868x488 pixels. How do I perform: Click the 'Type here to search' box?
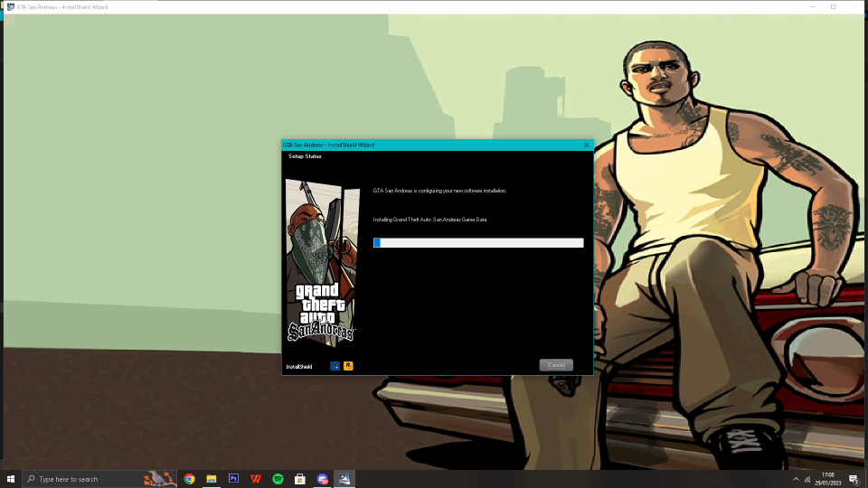coord(99,479)
